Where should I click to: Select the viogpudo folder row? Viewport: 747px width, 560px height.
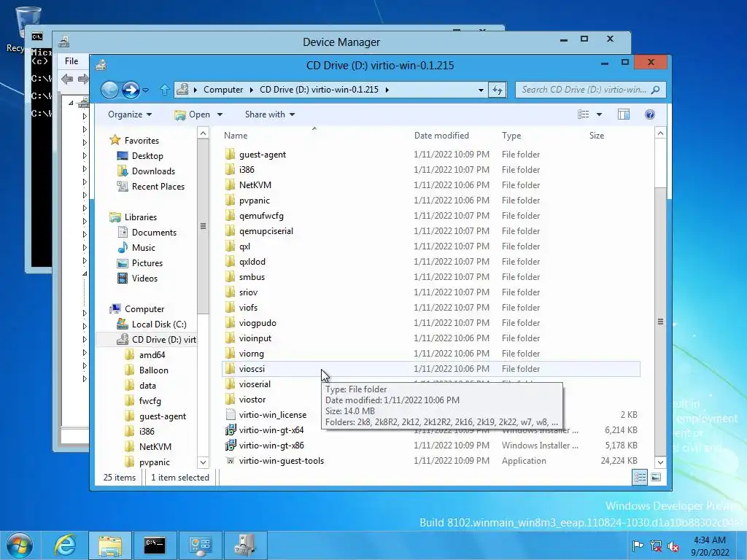point(430,323)
